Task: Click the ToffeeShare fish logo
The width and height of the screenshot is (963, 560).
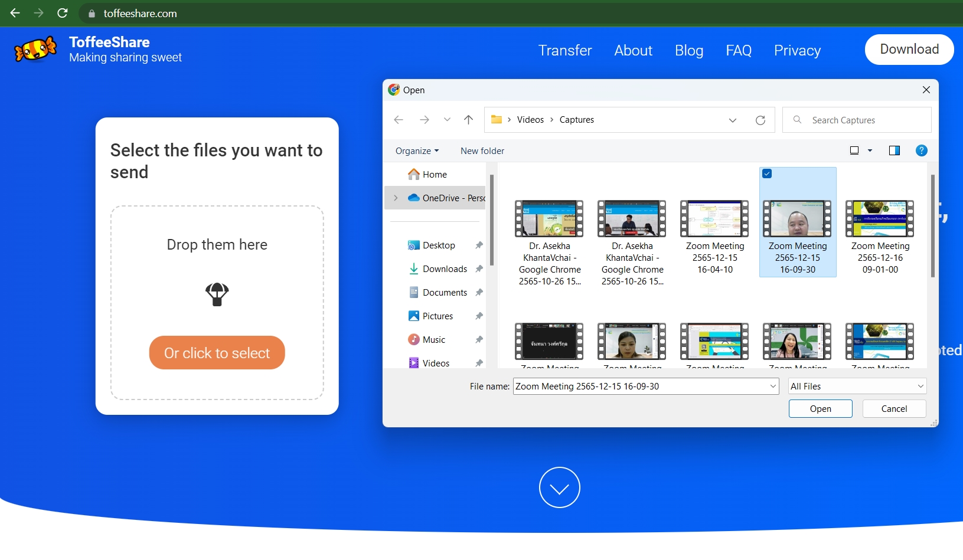Action: [x=34, y=49]
